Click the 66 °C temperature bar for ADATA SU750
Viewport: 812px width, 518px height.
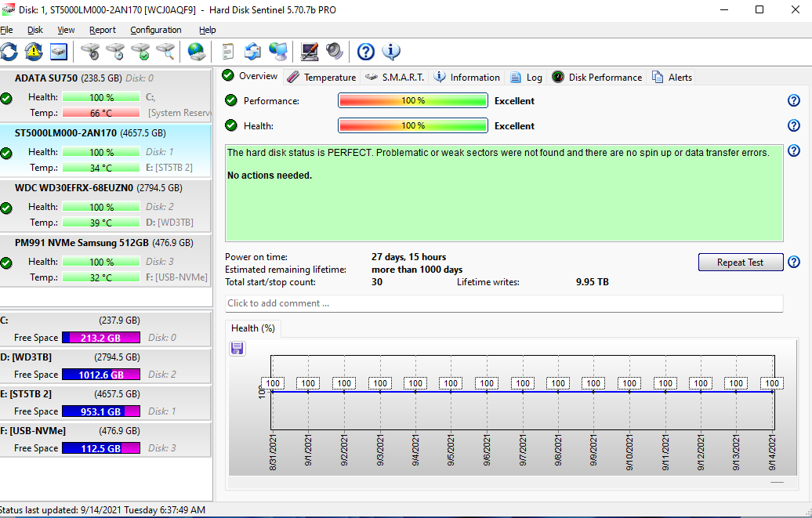pos(101,112)
